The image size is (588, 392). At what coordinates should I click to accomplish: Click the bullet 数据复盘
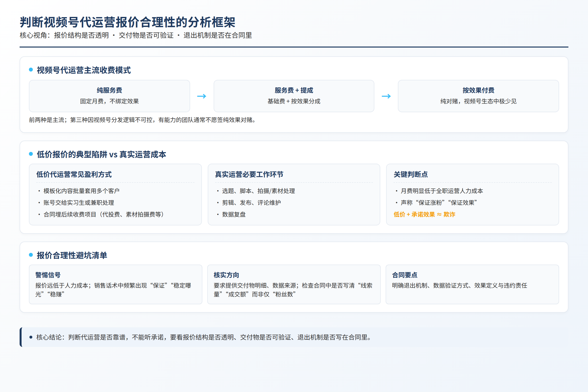pos(234,215)
